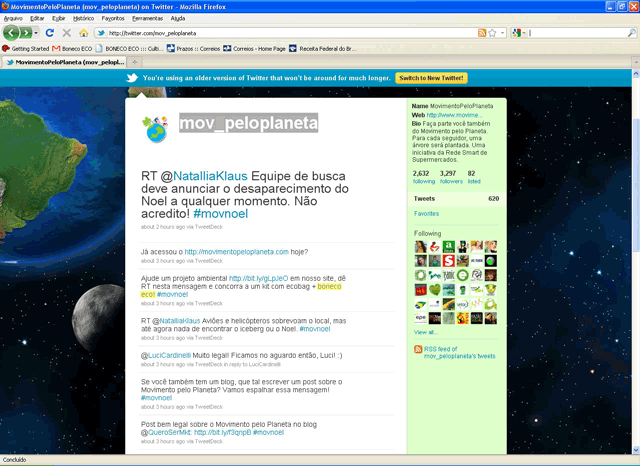Open a new tab with plus button
The image size is (640, 466).
134,62
